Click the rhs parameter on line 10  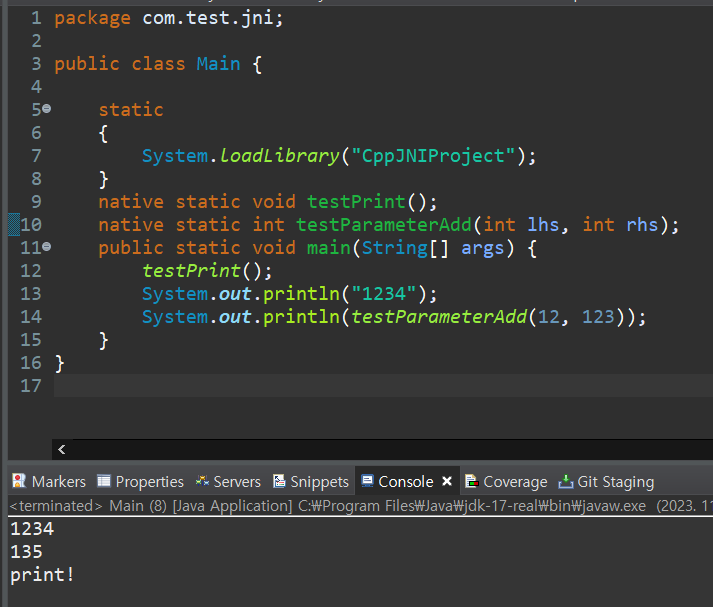coord(642,225)
